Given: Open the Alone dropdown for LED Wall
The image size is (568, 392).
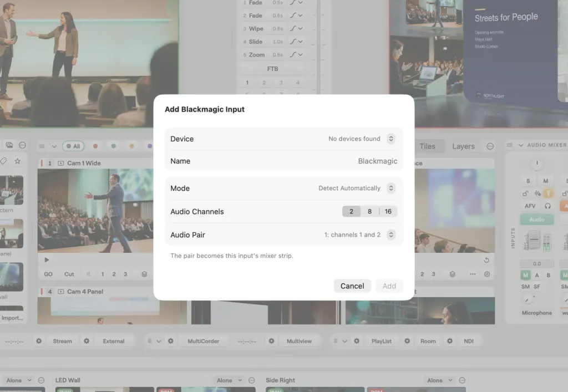Looking at the screenshot, I should (229, 380).
